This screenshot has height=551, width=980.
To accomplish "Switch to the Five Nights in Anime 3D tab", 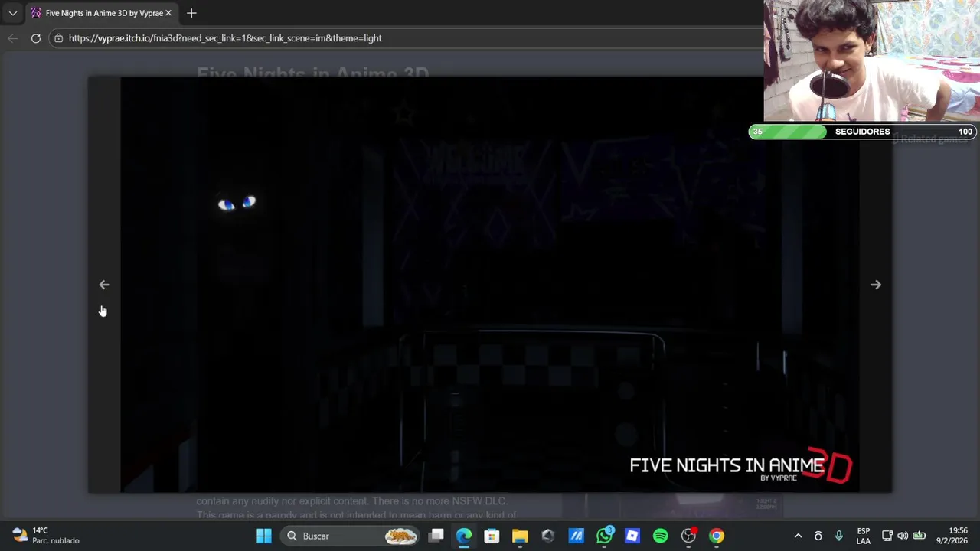I will click(x=100, y=13).
